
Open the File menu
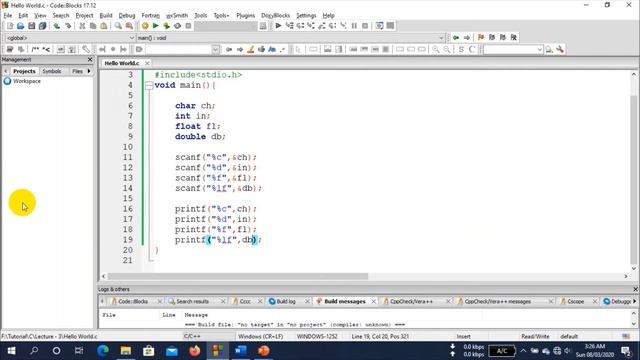[x=8, y=16]
